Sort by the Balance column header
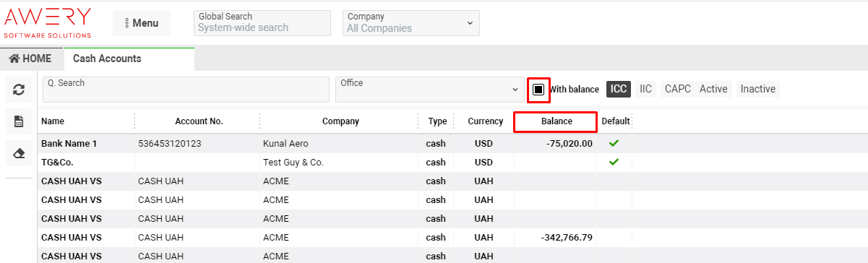 coord(557,121)
